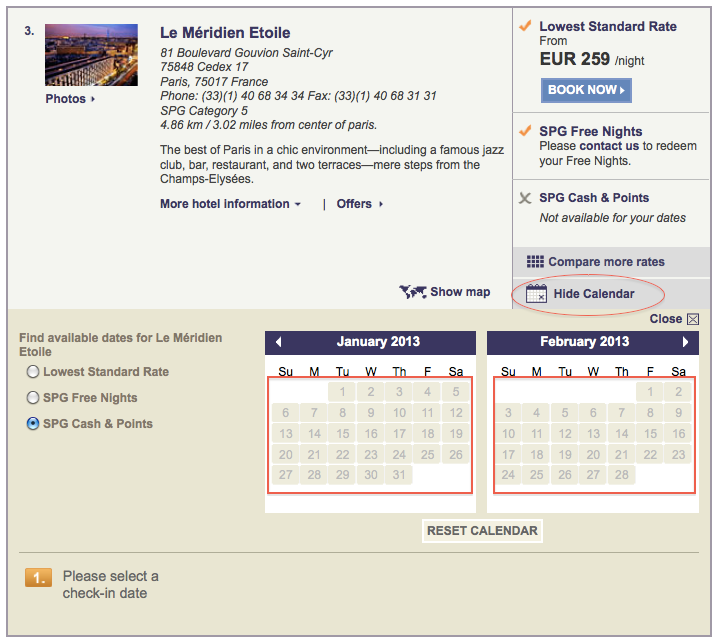The width and height of the screenshot is (719, 644).
Task: Click the Lowest Standard Rate checkmark icon
Action: [x=525, y=26]
